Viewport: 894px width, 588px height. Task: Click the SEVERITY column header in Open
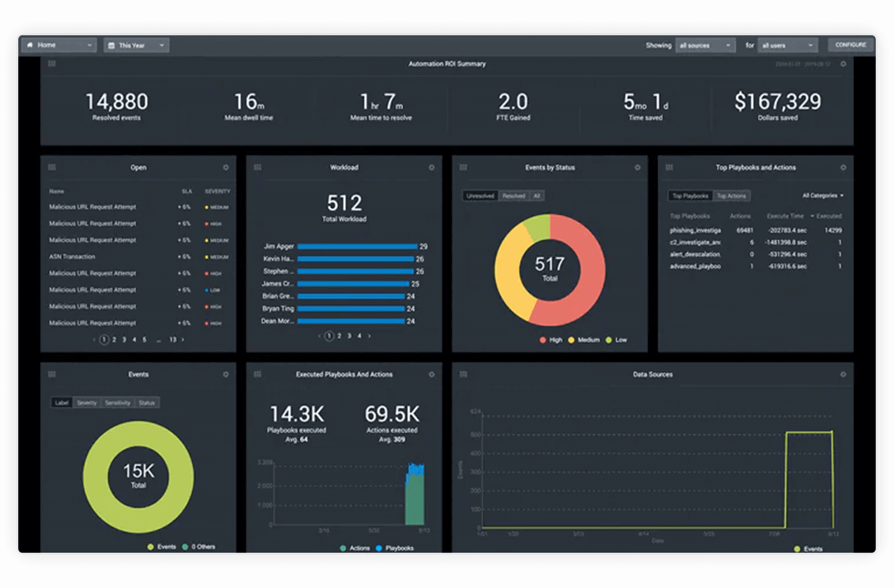[x=217, y=191]
